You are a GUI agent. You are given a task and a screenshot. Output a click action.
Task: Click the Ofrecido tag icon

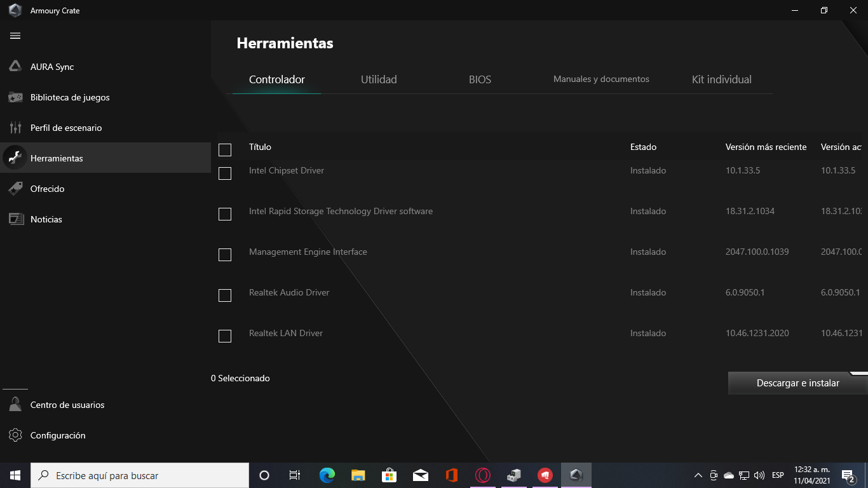click(15, 189)
